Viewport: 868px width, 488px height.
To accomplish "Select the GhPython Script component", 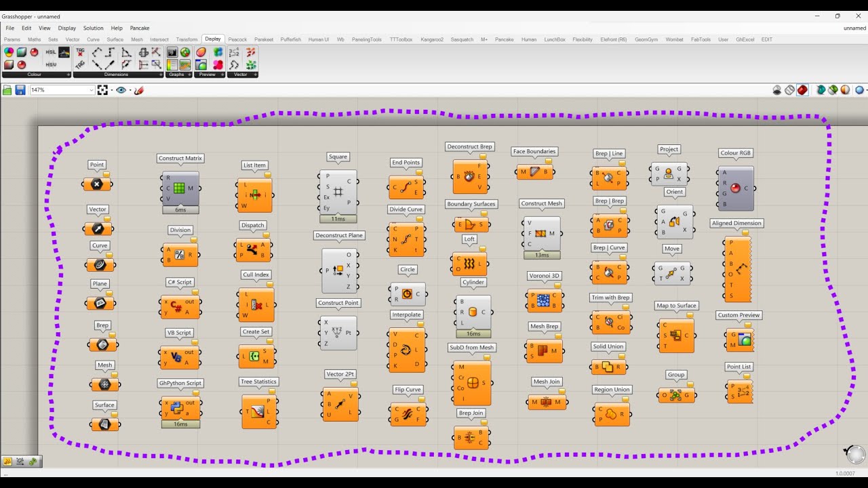I will [x=180, y=407].
